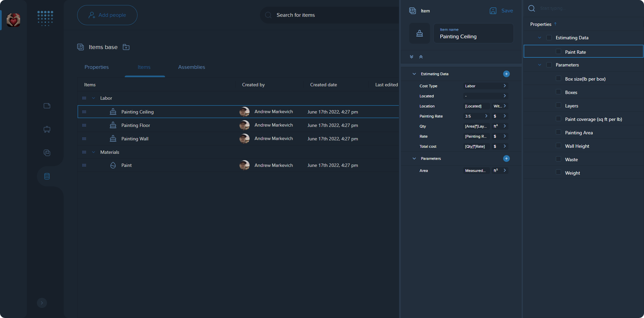
Task: Sort by the Last edited column header
Action: click(386, 85)
